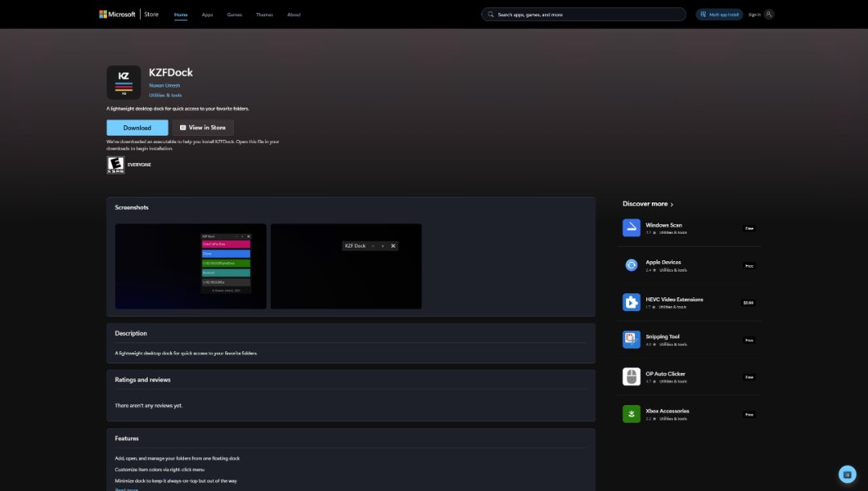Click feature text about customizing item colors
This screenshot has width=868, height=491.
[159, 469]
